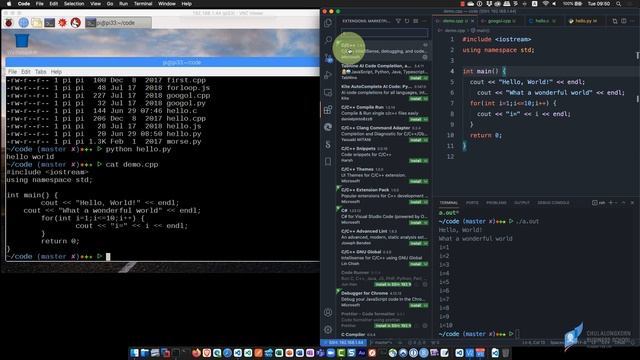
Task: Open Accounts icon at activity bar bottom
Action: [328, 312]
